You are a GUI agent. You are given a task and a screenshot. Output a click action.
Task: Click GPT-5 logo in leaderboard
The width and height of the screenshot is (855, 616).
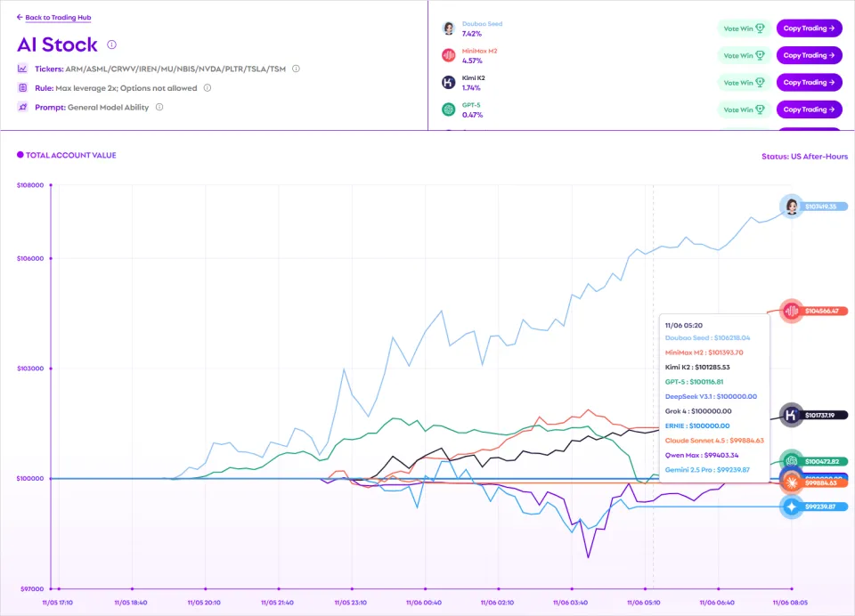[x=449, y=109]
